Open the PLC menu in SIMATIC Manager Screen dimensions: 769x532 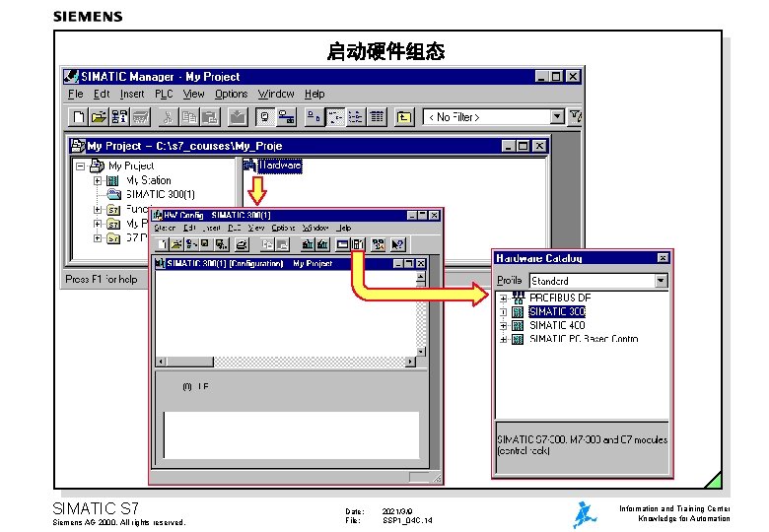tap(164, 94)
